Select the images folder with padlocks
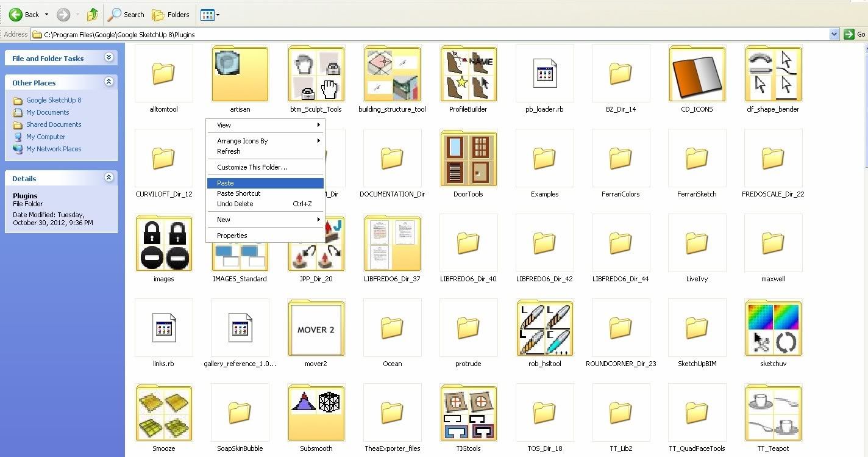Screen dimensions: 868x457 [x=163, y=248]
